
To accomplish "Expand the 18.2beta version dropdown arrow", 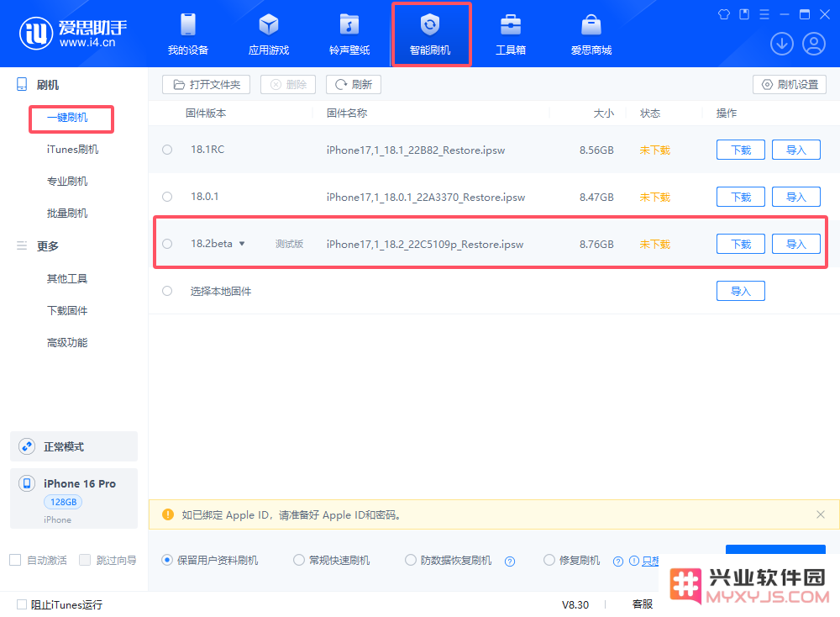I will (242, 244).
